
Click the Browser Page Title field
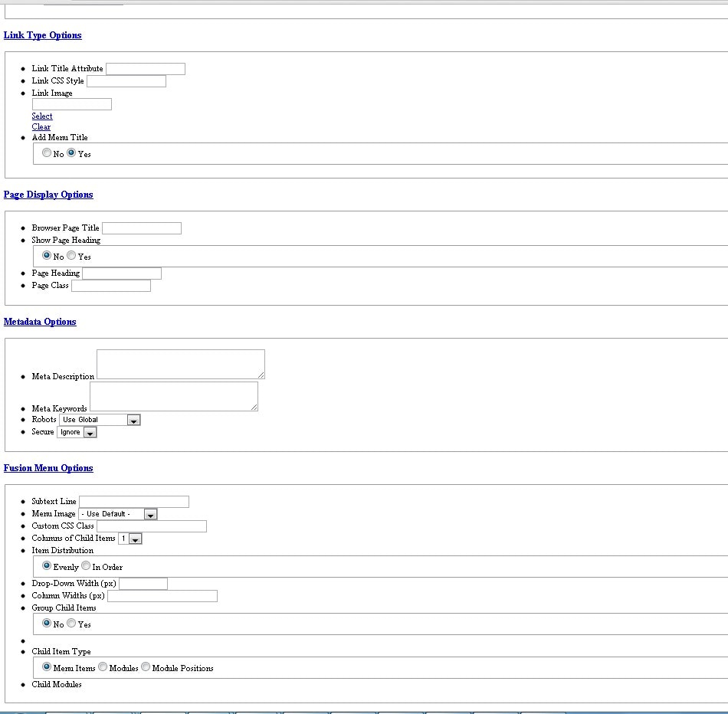point(142,228)
